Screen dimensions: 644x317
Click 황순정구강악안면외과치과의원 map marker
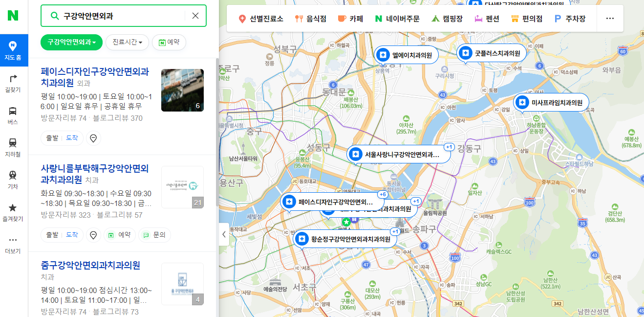345,239
